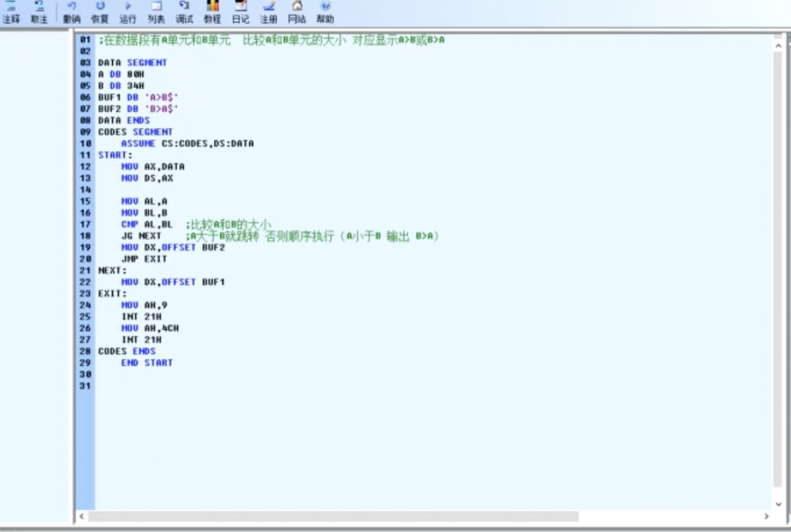Screen dimensions: 791x532
Task: Click line number 31 in the gutter
Action: (x=85, y=386)
